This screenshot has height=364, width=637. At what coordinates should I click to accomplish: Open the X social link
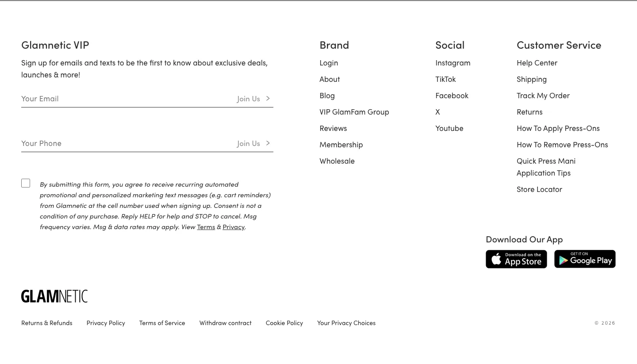click(x=437, y=112)
